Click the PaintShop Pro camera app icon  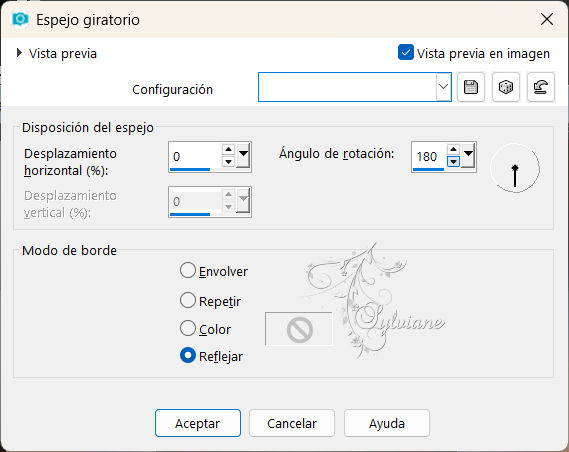[x=20, y=19]
